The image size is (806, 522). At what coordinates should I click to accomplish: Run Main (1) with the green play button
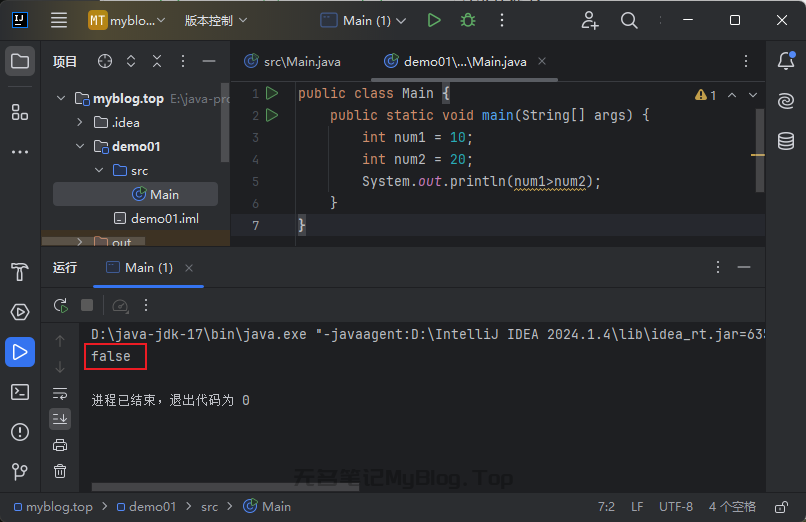tap(434, 21)
